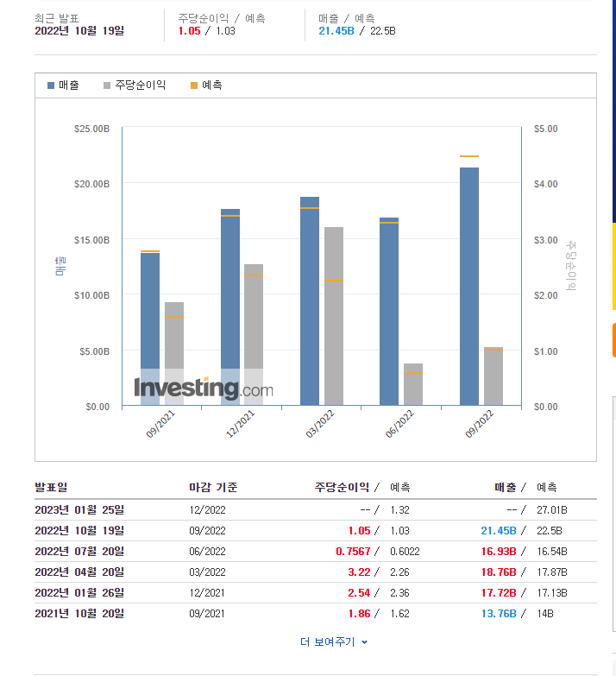Select the 12/2021 gray EPS bar
Viewport: 616px width, 676px height.
click(254, 335)
